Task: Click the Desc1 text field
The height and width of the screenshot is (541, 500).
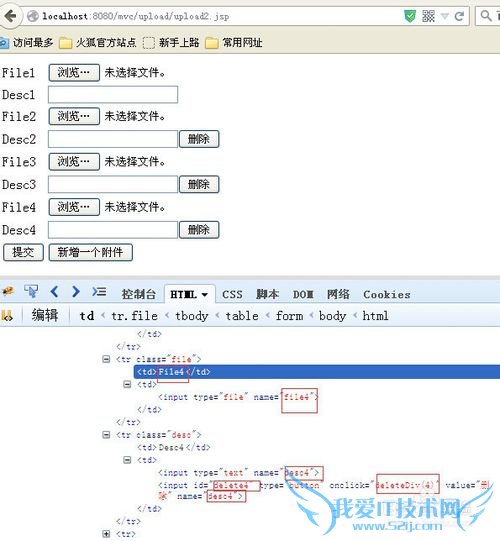Action: pos(113,95)
